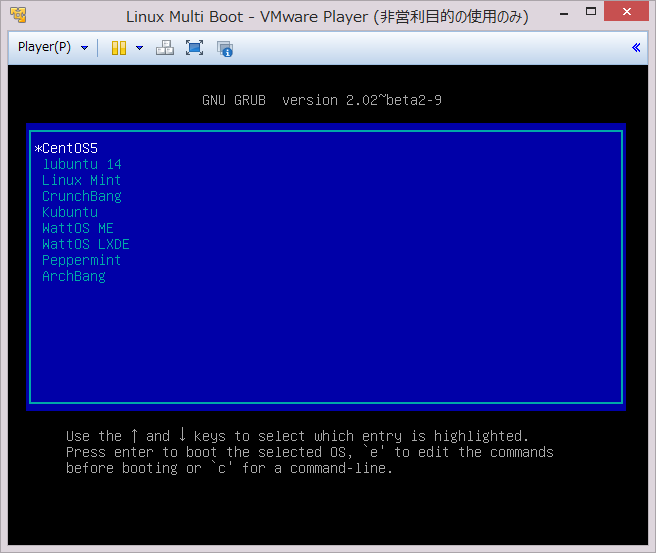Viewport: 656px width, 553px height.
Task: Click the VMware Player title bar icon
Action: tap(18, 15)
